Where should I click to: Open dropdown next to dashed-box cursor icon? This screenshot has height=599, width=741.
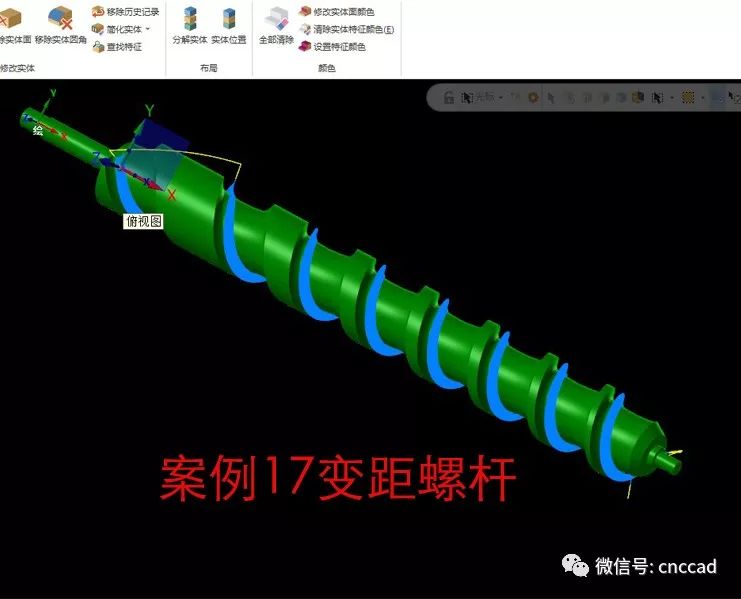pyautogui.click(x=672, y=98)
